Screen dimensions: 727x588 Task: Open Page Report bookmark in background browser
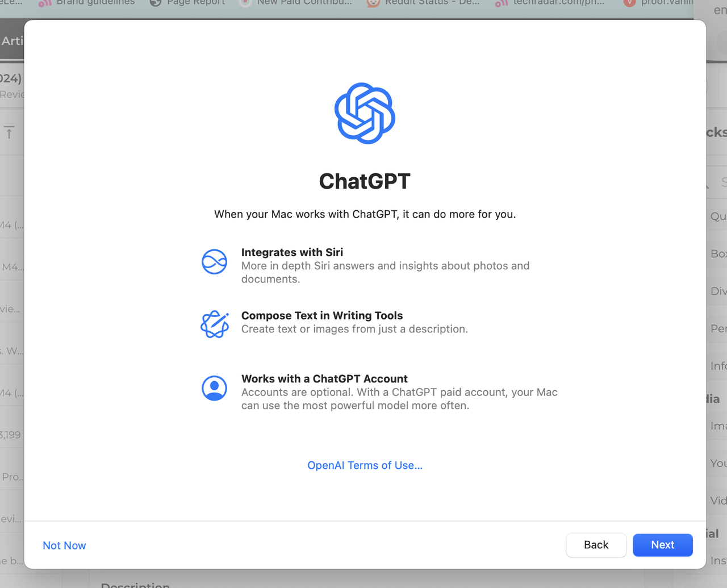tap(188, 3)
